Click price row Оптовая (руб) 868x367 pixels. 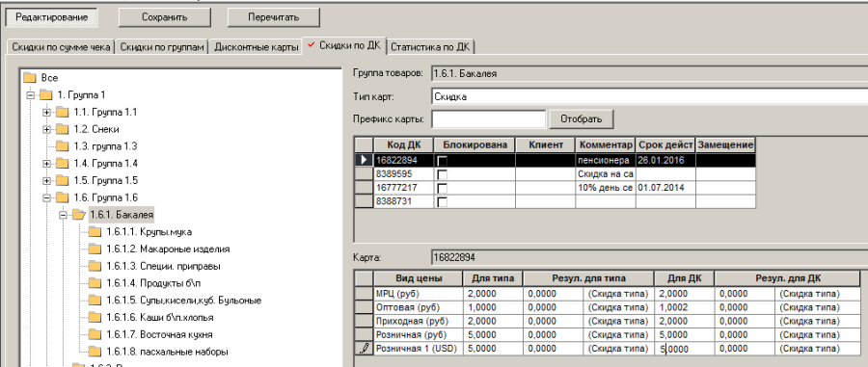click(x=608, y=307)
